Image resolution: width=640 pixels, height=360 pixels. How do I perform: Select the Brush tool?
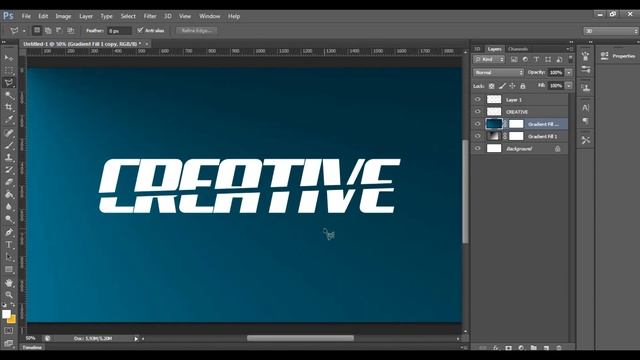[x=9, y=145]
